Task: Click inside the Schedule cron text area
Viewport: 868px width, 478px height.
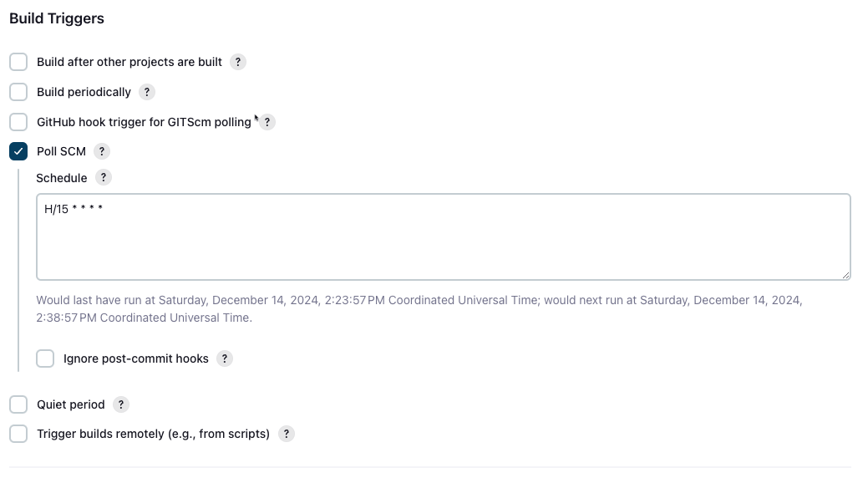Action: point(443,238)
